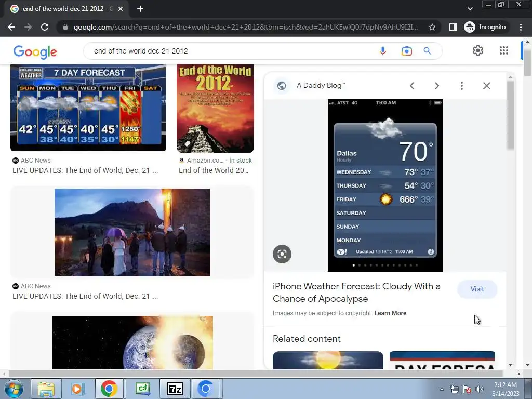Open more options in preview panel
532x399 pixels.
coord(461,86)
